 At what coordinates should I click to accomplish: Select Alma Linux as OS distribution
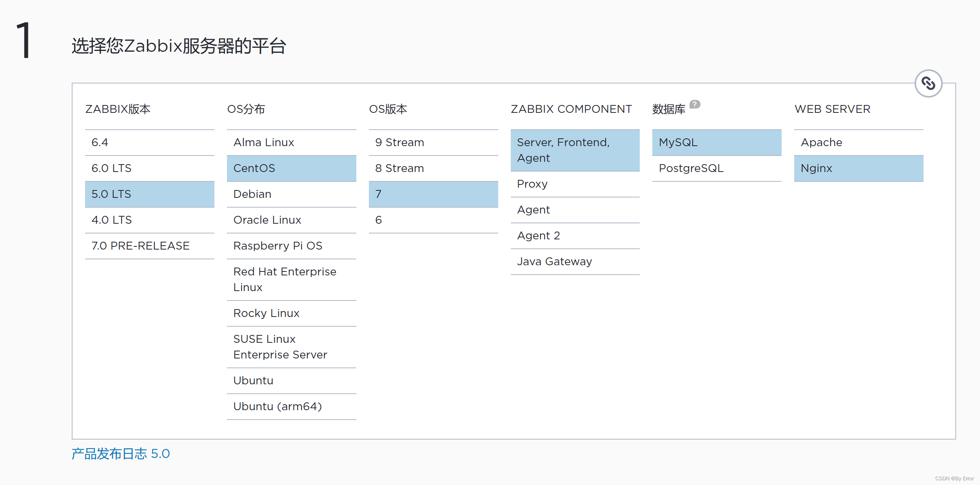pos(292,143)
